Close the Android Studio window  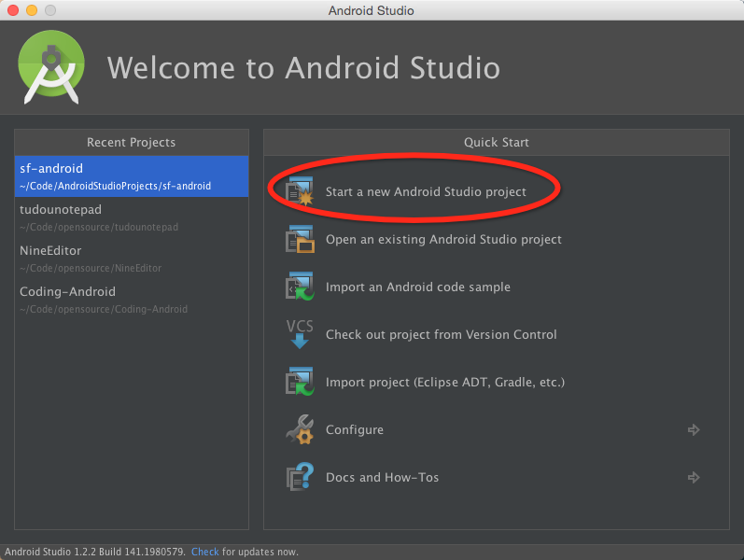(13, 10)
